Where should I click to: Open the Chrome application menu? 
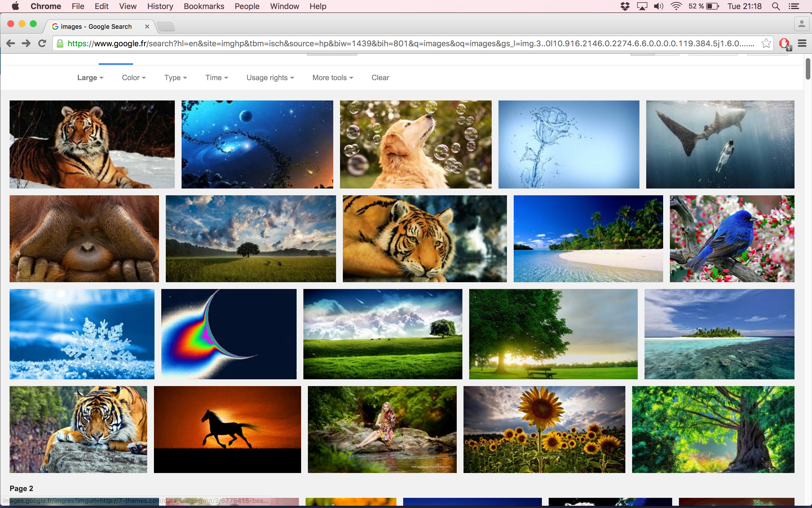(46, 6)
